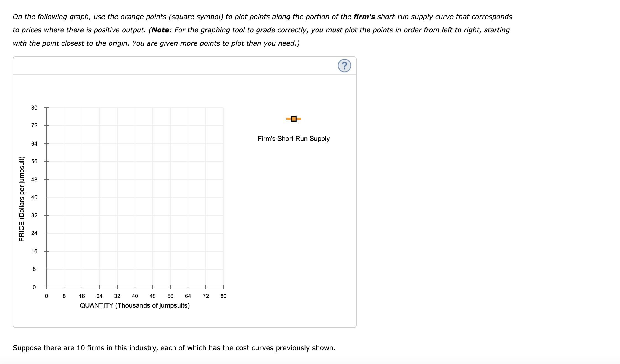This screenshot has height=364, width=620.
Task: Click the Firm's Short-Run Supply legend marker
Action: (293, 119)
